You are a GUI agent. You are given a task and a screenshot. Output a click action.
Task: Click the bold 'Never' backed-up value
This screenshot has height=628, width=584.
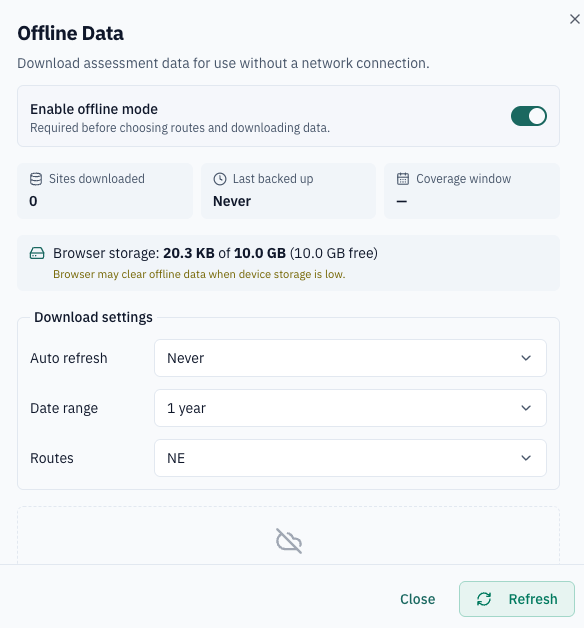click(232, 201)
